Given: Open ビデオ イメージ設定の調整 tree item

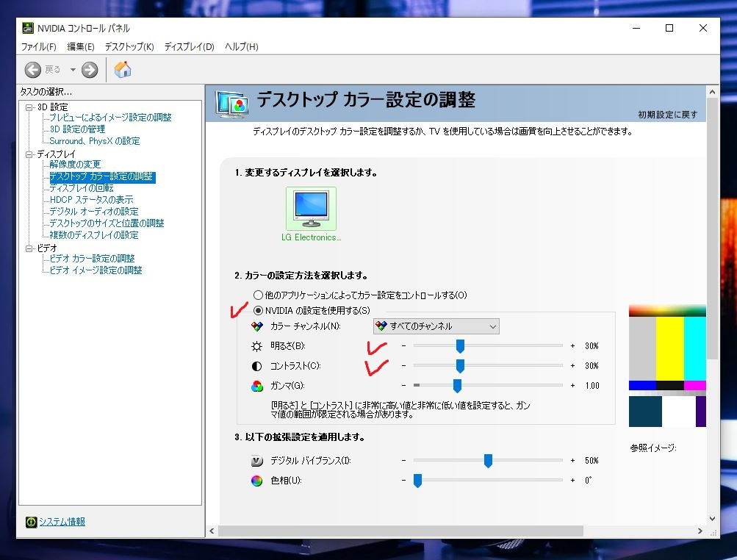Looking at the screenshot, I should click(x=96, y=270).
